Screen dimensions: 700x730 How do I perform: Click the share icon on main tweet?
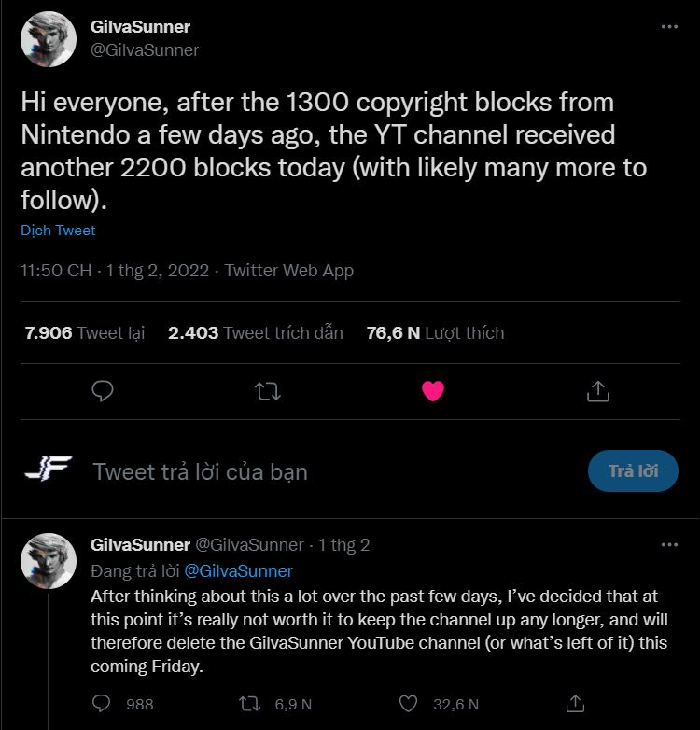tap(597, 391)
